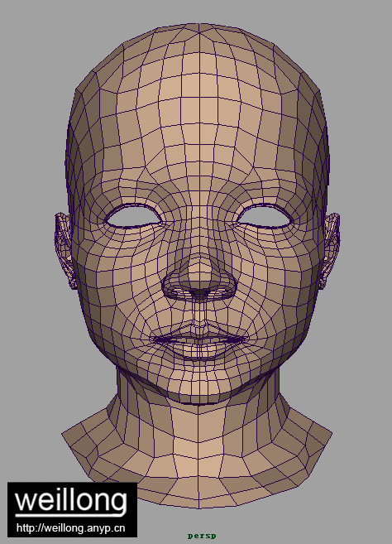Select the persp camera label
Viewport: 392px width, 544px height.
[x=202, y=536]
